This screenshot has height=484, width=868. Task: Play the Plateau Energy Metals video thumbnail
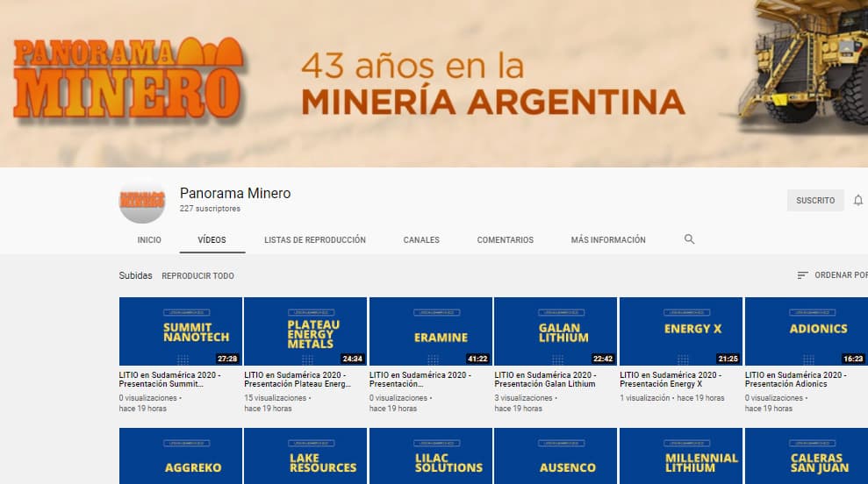pos(305,331)
